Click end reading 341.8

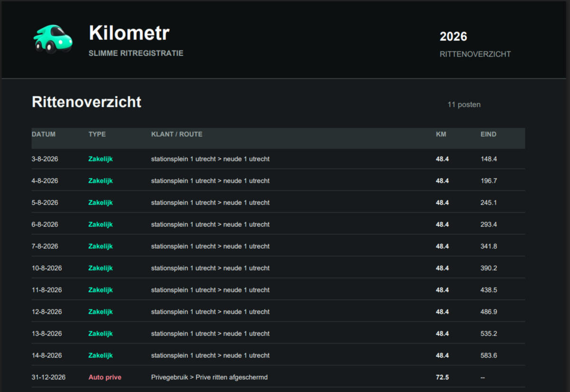(489, 246)
